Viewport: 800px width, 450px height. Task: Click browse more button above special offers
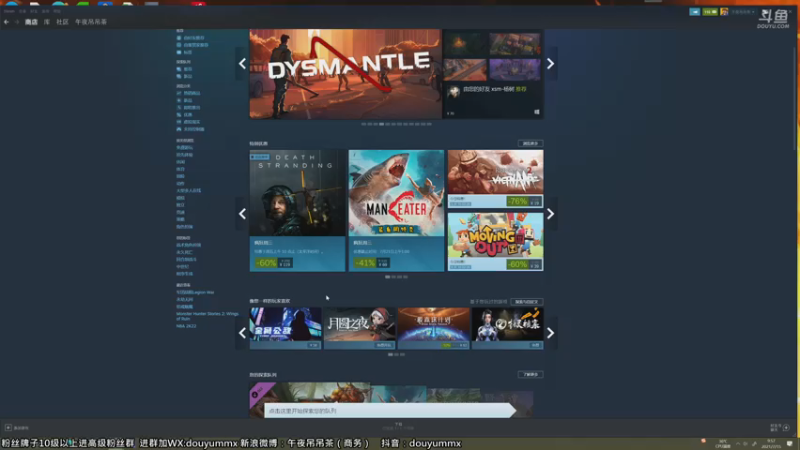[x=530, y=143]
